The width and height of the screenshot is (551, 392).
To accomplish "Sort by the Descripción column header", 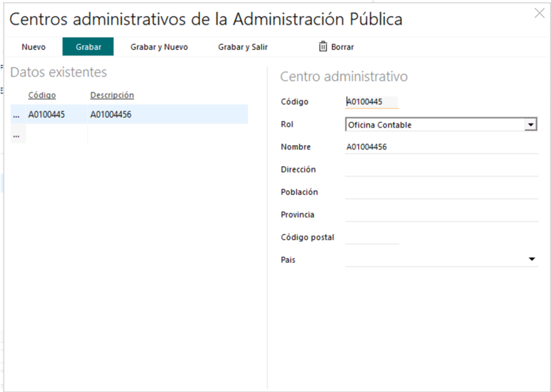I will pyautogui.click(x=112, y=95).
